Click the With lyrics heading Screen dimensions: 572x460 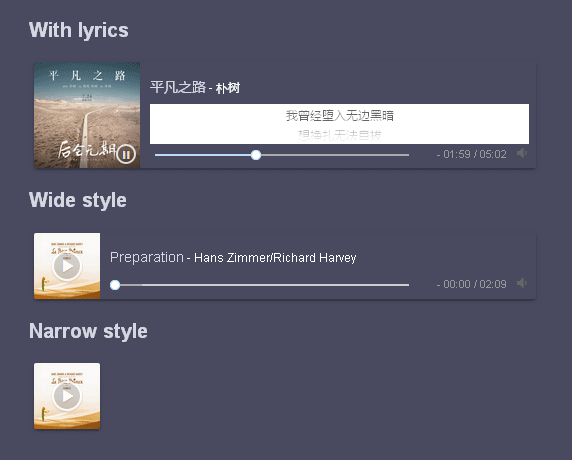click(x=79, y=30)
